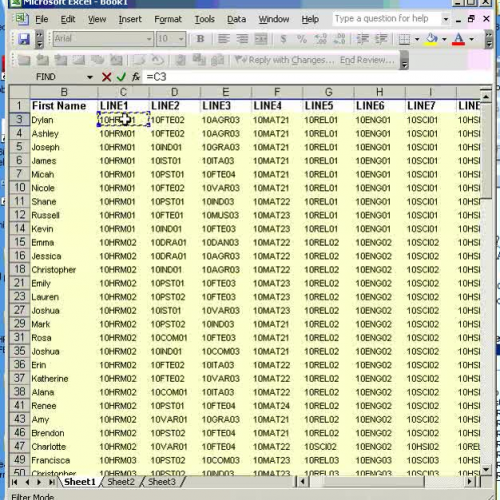500x500 pixels.
Task: Click End Review button
Action: [367, 60]
